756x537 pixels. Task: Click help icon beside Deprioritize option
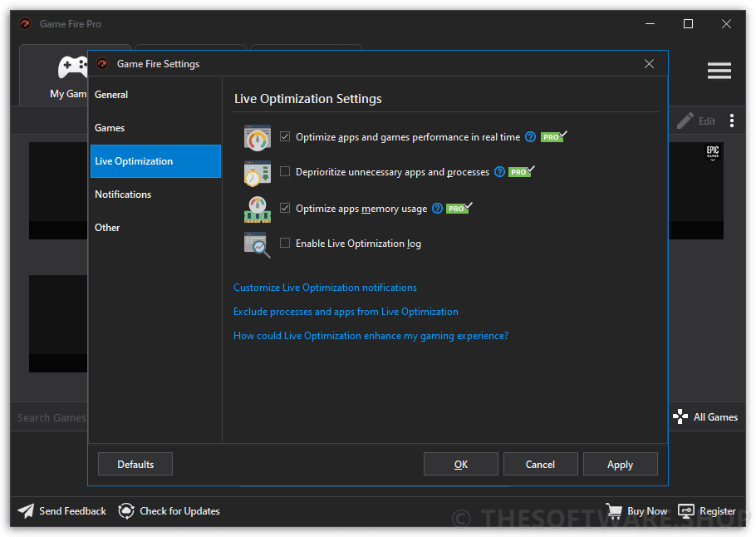(499, 172)
